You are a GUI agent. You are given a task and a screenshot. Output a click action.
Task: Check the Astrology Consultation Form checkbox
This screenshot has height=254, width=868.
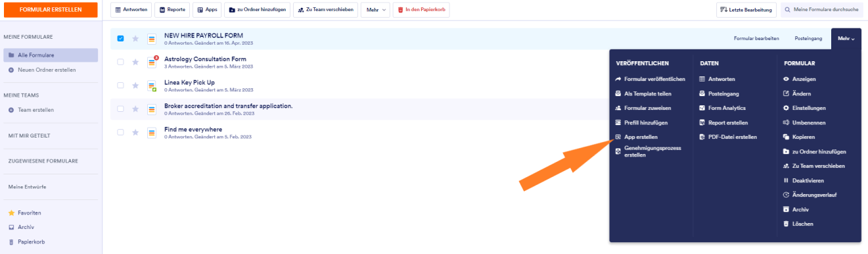120,62
